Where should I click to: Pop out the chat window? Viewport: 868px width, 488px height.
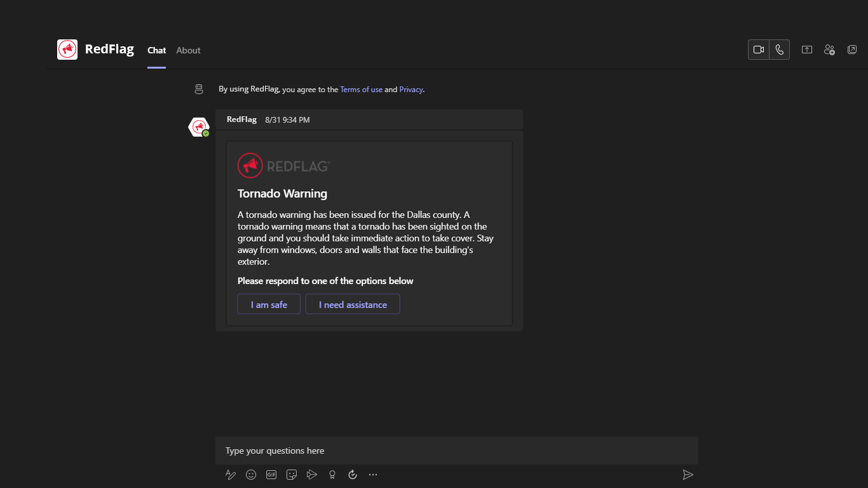click(852, 50)
